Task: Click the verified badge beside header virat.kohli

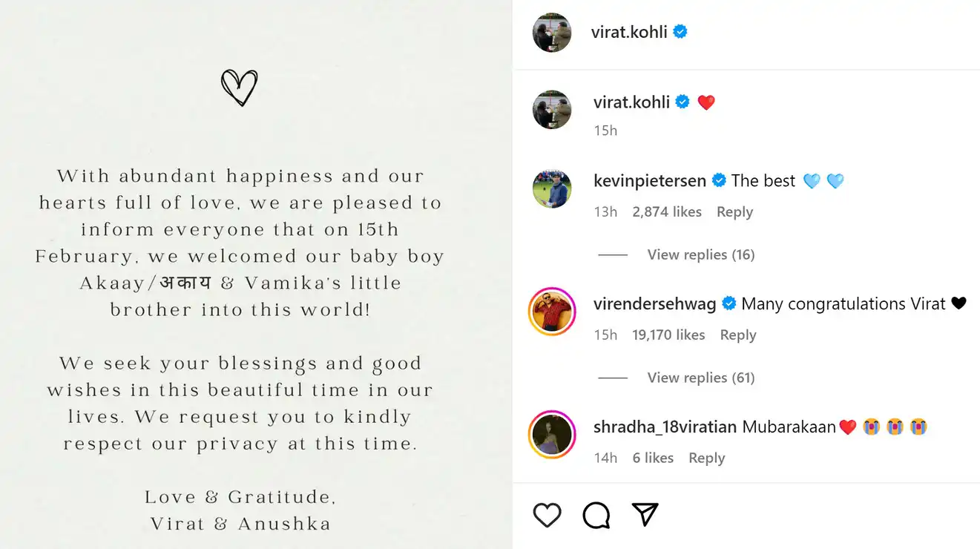Action: pyautogui.click(x=680, y=32)
